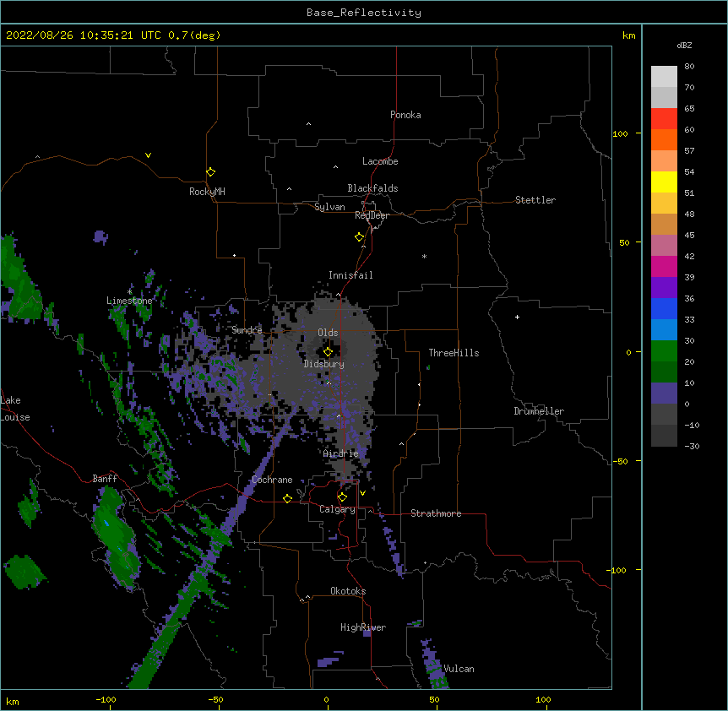Click the Lacombe city label
728x711 pixels.
coord(380,161)
